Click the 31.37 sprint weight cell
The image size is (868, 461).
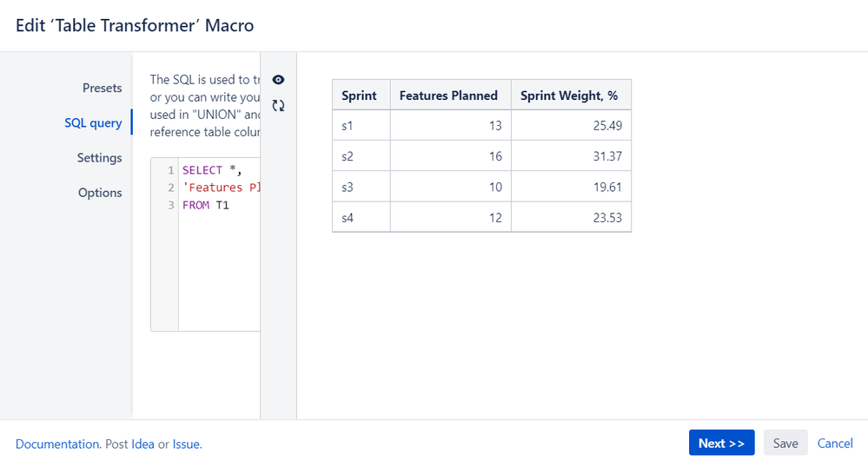click(x=570, y=156)
